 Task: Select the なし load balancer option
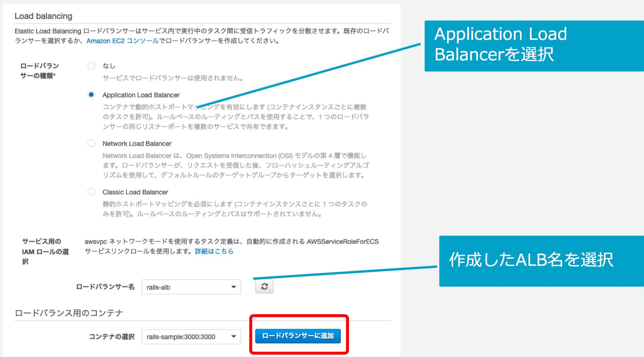[x=91, y=65]
